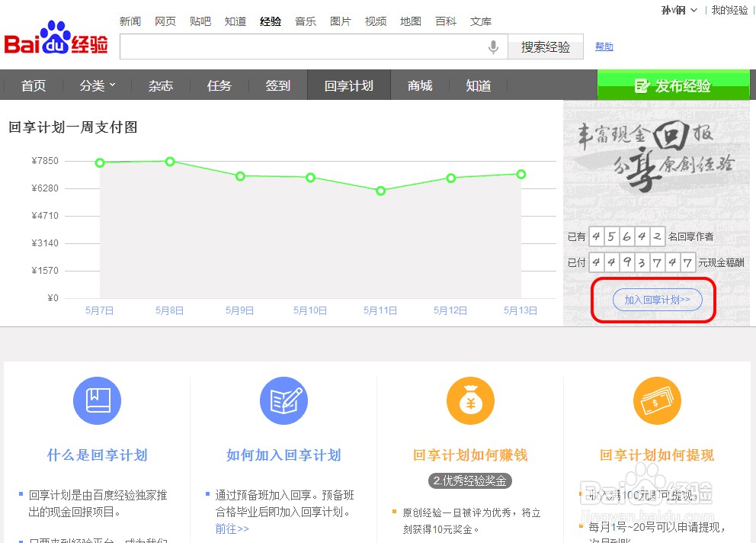Open the 帮助 help link

604,47
